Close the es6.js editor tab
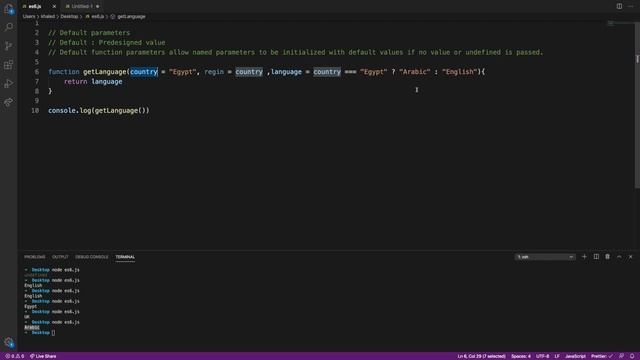 [x=54, y=7]
